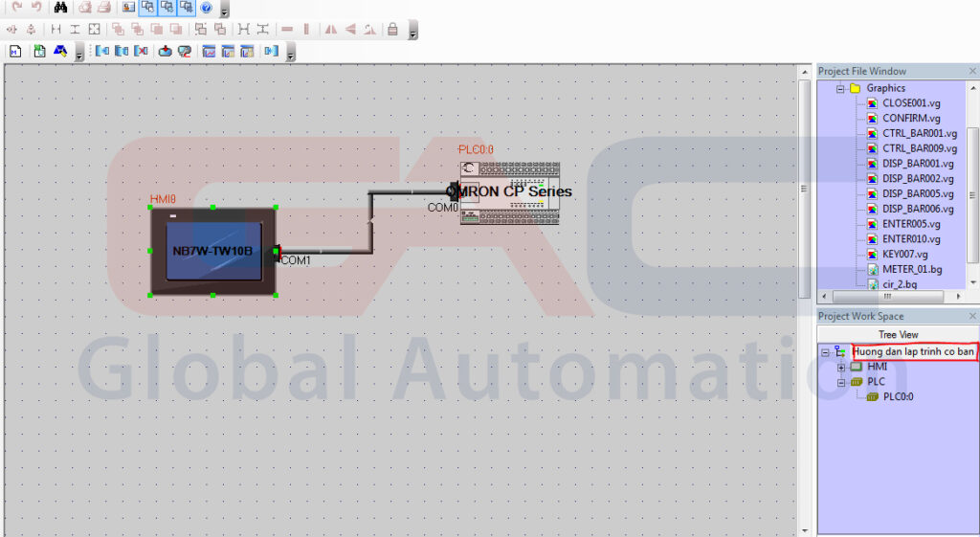Select the 'Huong dan lap trinh co ban' project
Viewport: 980px width, 537px height.
913,351
